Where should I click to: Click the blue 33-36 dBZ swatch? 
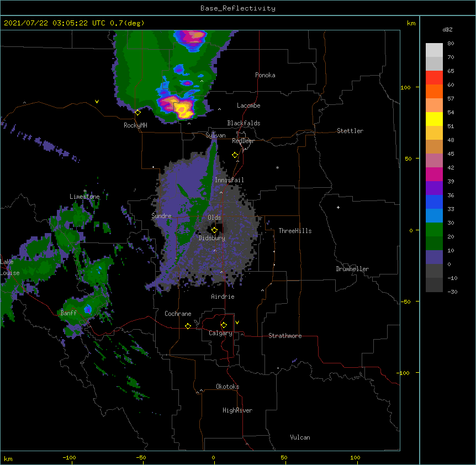click(x=434, y=202)
